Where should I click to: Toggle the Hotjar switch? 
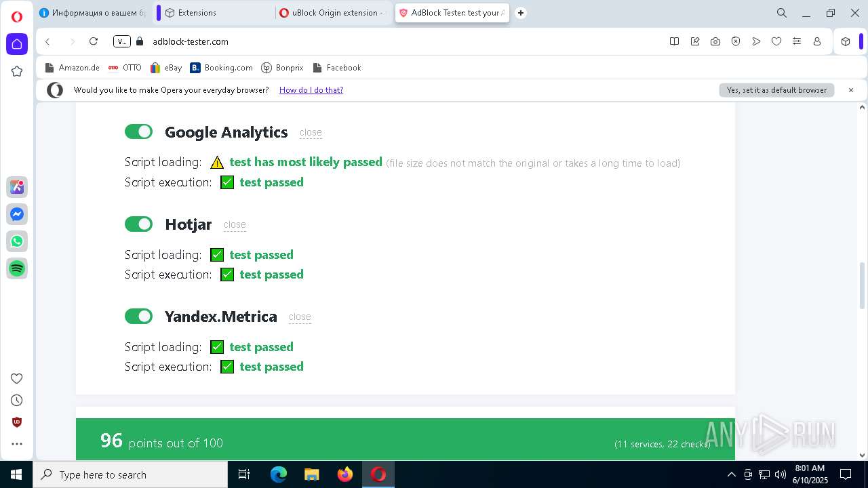click(138, 224)
